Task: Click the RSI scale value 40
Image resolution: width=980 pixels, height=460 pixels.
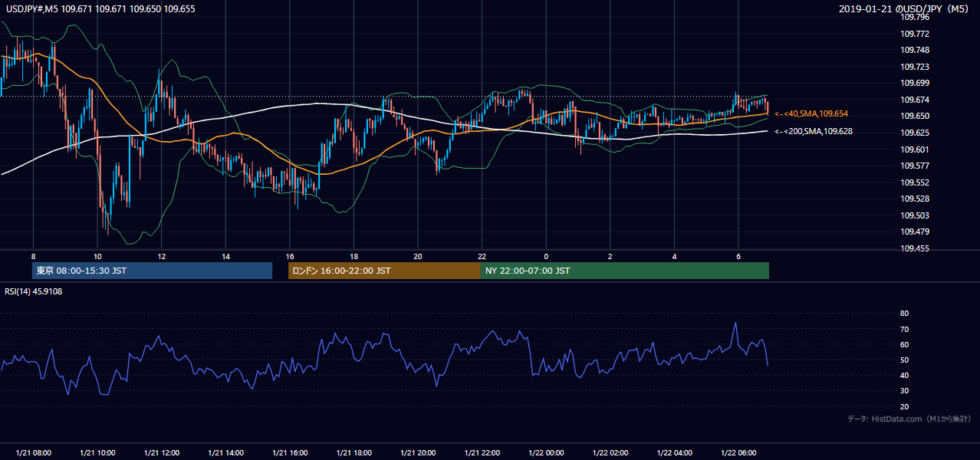Action: coord(905,375)
